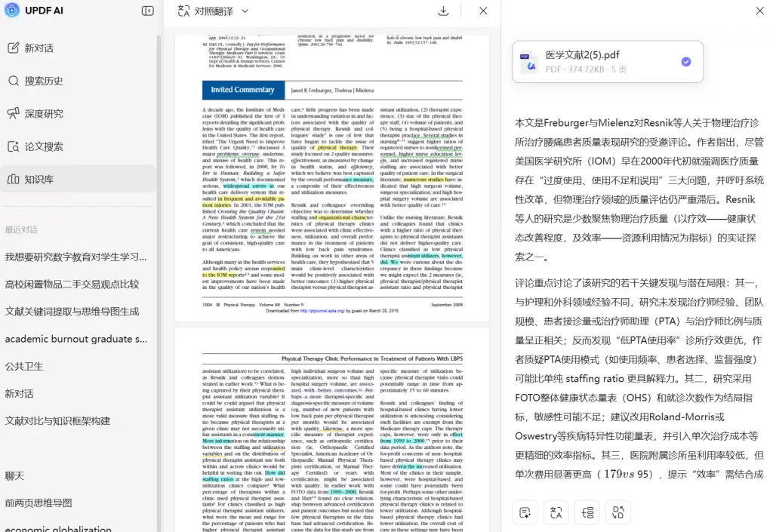Open the academic burnout graduate chat
773x532 pixels.
pos(75,339)
